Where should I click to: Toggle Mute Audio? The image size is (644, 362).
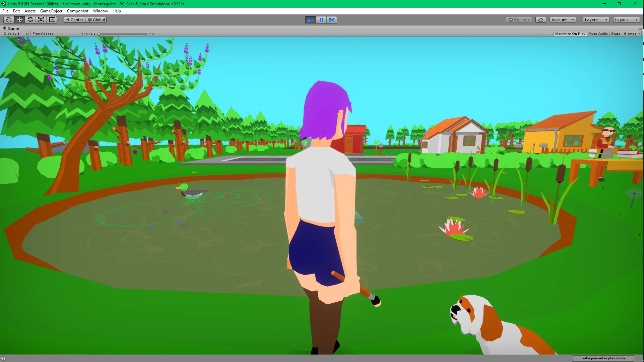point(598,34)
